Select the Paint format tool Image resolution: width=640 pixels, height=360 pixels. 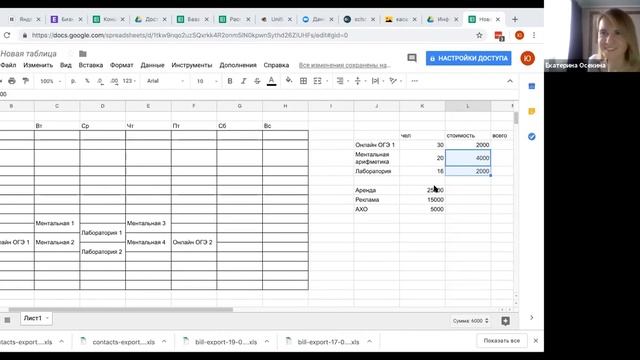click(x=25, y=81)
